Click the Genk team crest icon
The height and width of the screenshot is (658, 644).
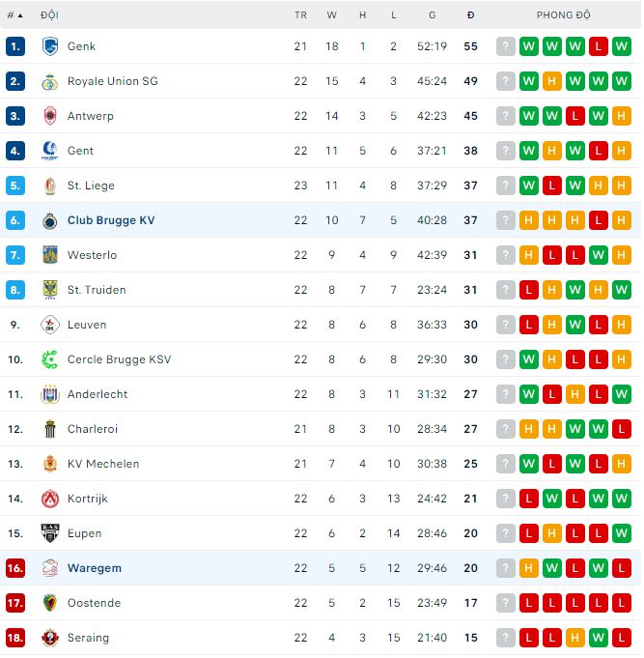[x=50, y=46]
